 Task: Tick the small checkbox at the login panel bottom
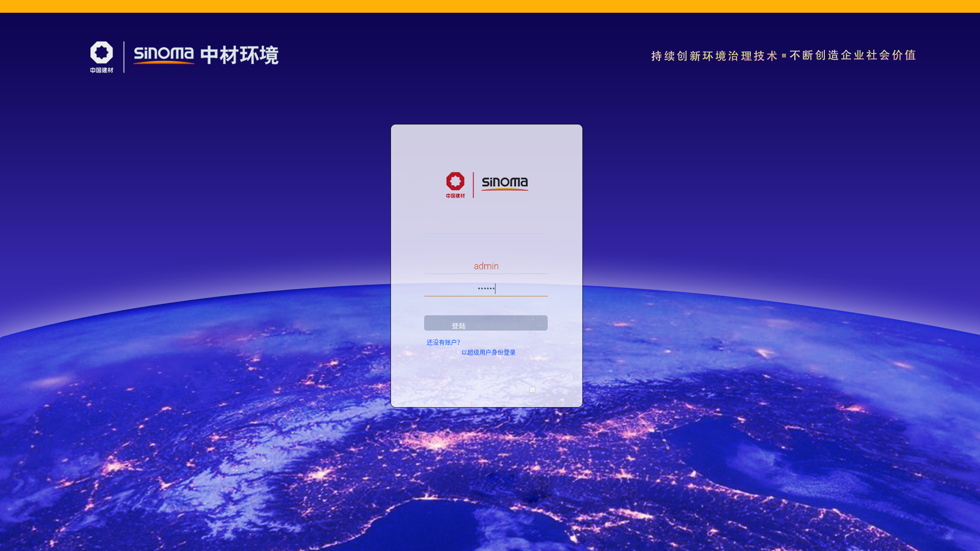[x=532, y=390]
